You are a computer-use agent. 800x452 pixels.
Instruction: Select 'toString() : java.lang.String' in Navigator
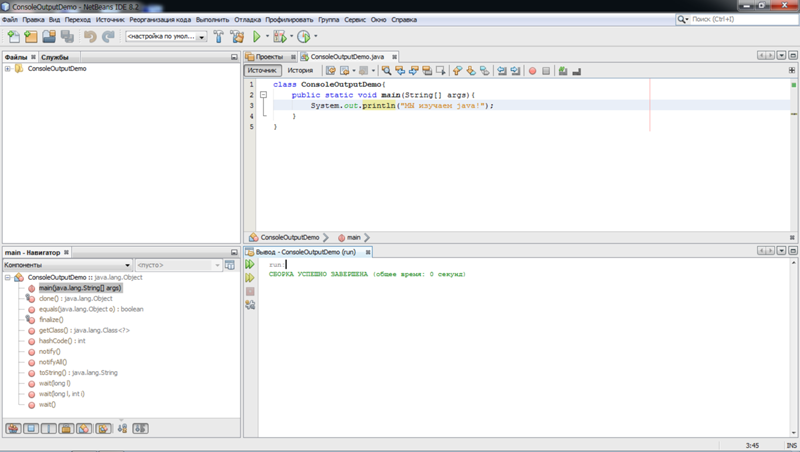click(78, 373)
